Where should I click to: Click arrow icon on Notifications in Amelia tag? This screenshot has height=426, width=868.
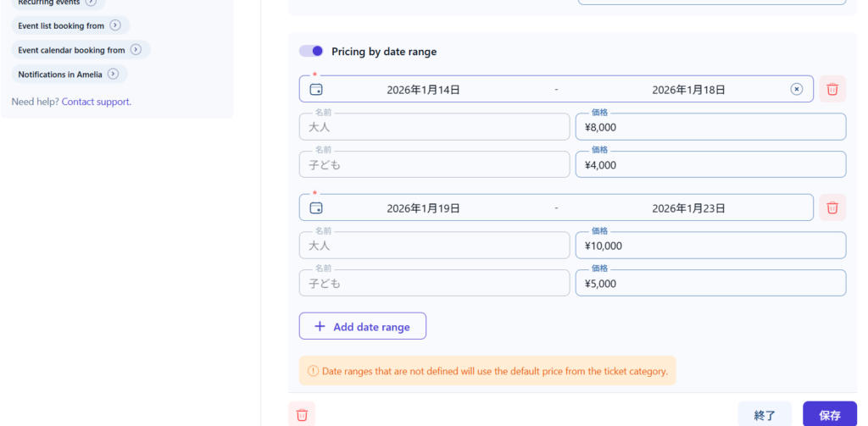(113, 75)
